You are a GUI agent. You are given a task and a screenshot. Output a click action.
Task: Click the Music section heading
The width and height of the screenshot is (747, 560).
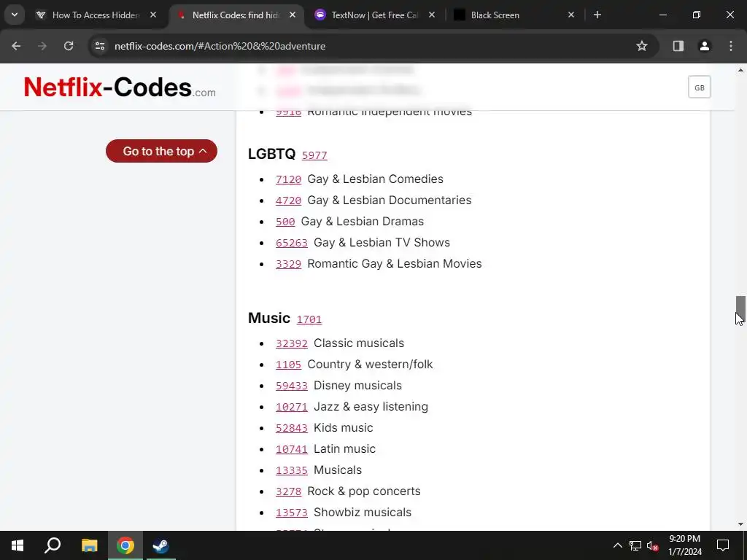pyautogui.click(x=269, y=318)
